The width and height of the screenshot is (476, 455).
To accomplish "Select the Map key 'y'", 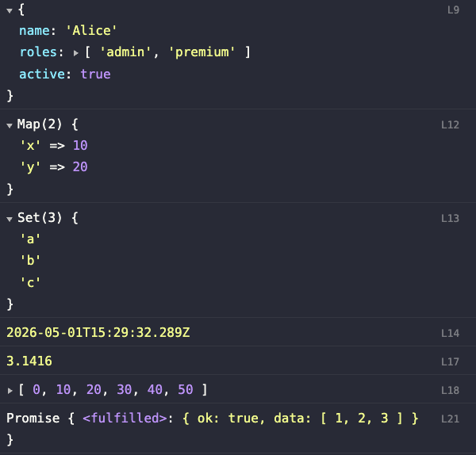I will click(x=30, y=167).
